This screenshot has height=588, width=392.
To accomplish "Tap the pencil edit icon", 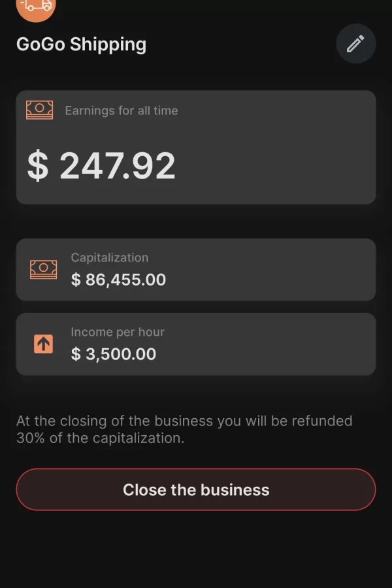I will [355, 44].
